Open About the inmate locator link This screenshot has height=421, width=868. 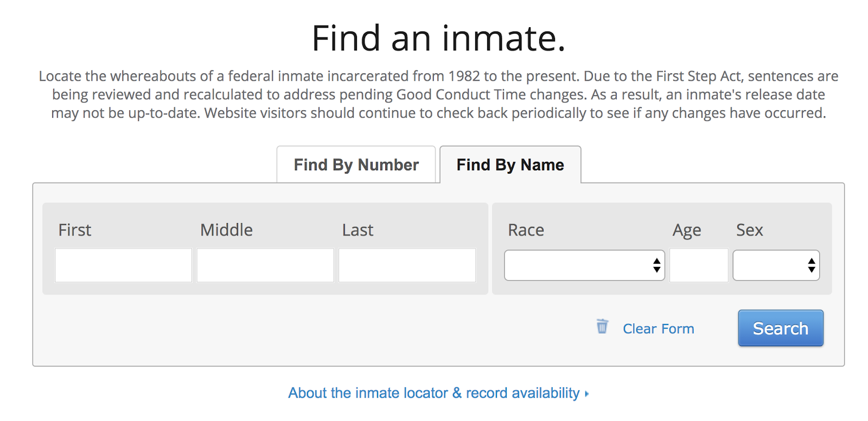433,393
